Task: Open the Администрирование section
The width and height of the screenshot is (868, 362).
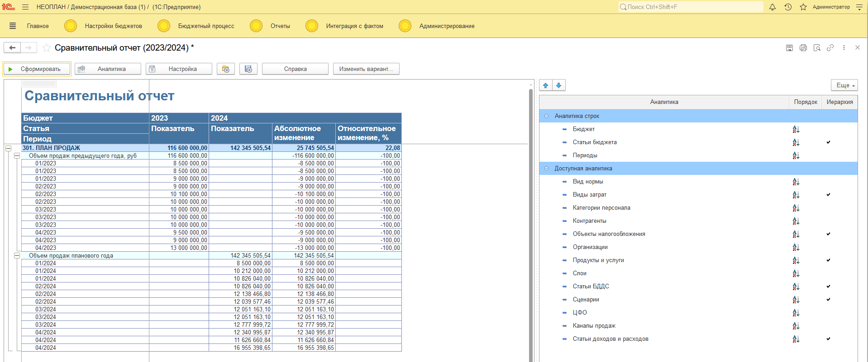Action: click(x=447, y=26)
